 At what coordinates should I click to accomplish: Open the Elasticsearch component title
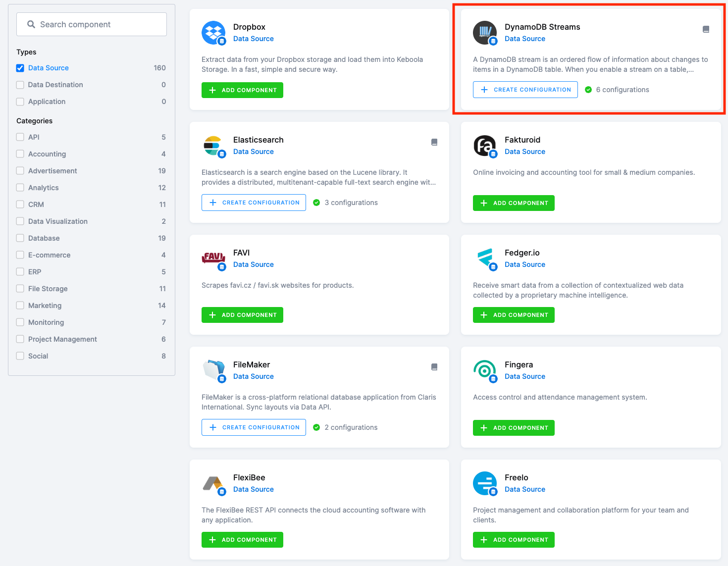point(259,140)
